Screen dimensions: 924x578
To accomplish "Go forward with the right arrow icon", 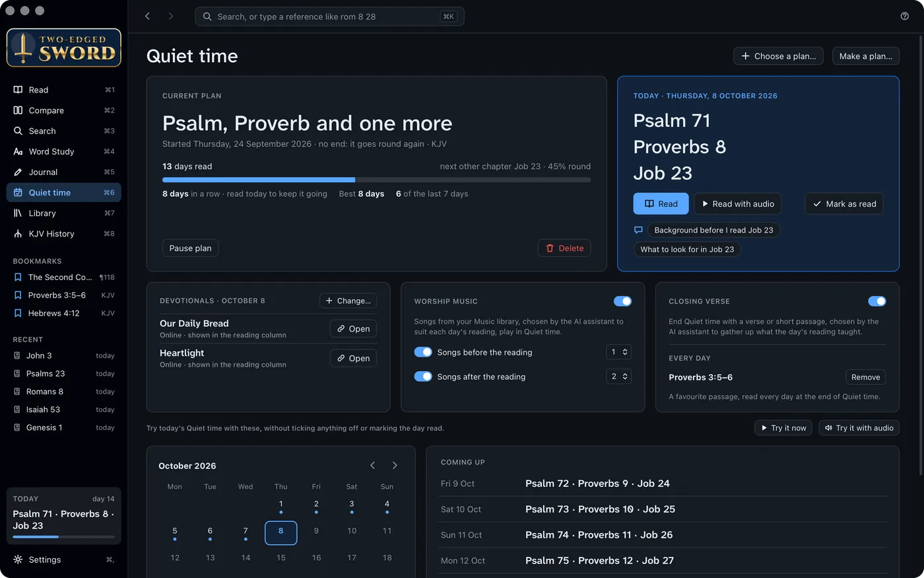I will pos(171,17).
